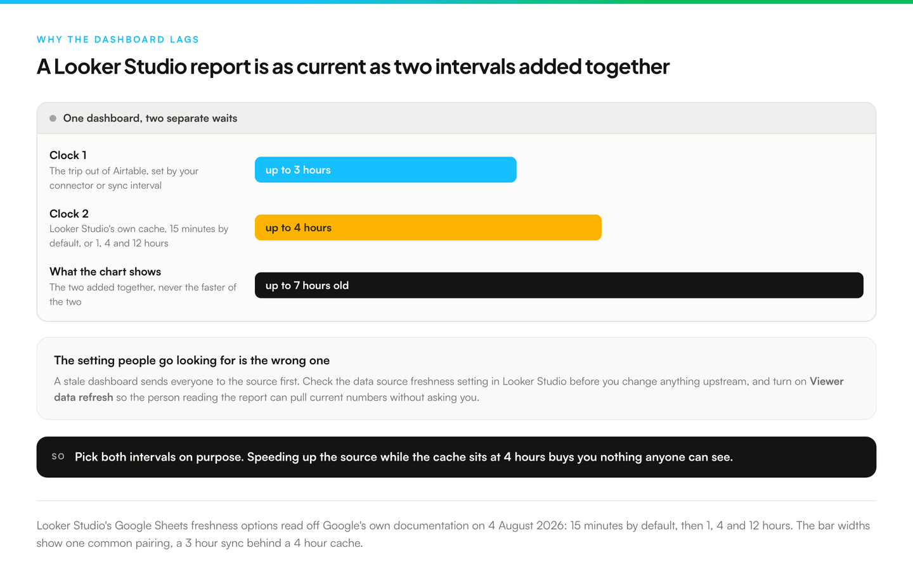The height and width of the screenshot is (588, 913).
Task: Click the main Looker Studio report headline
Action: click(x=353, y=67)
